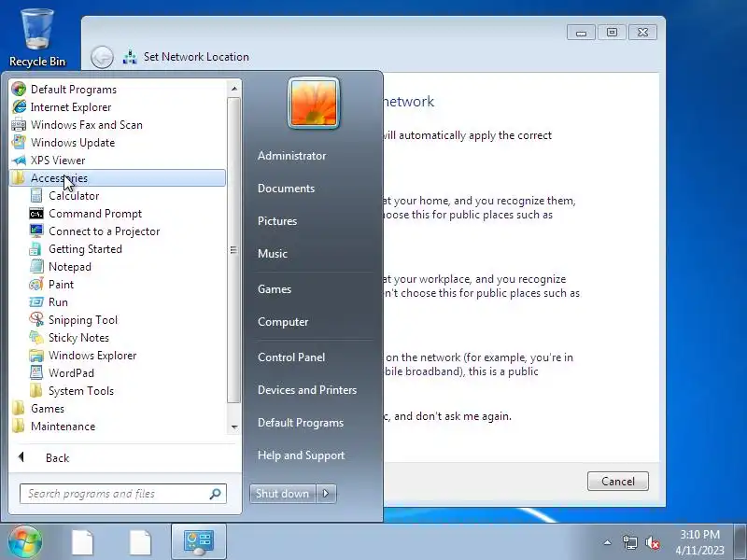Screen dimensions: 747x560
Task: Open Windows Update icon
Action: [19, 143]
